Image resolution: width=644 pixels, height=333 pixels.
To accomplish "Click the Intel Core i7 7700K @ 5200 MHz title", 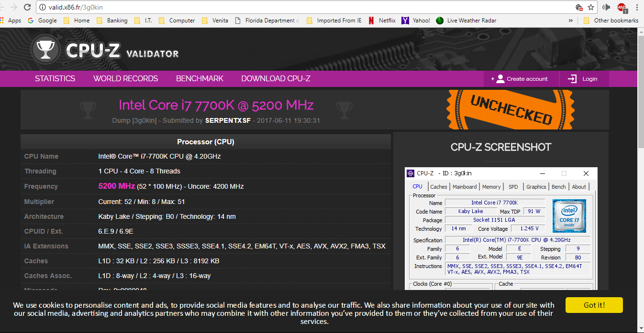I will (x=216, y=105).
